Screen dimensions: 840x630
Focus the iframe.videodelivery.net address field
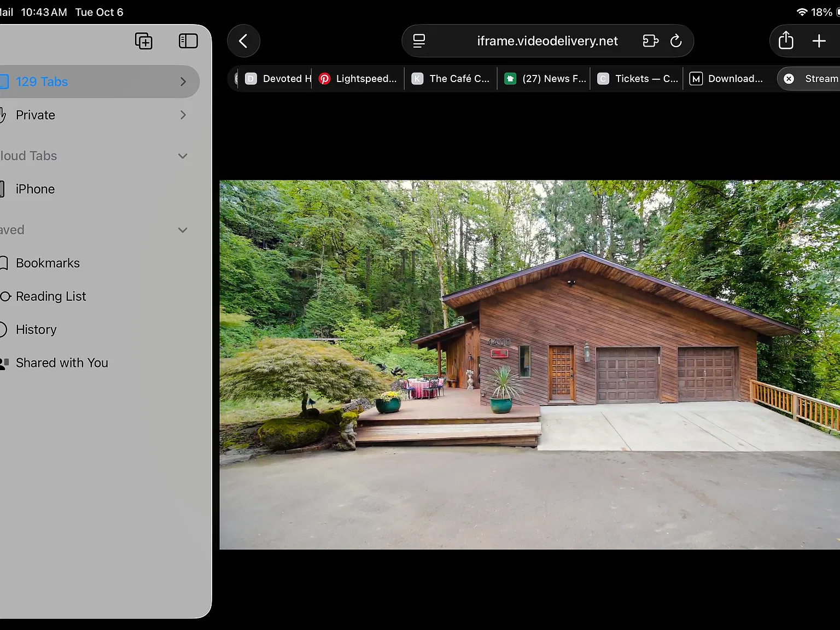coord(547,41)
